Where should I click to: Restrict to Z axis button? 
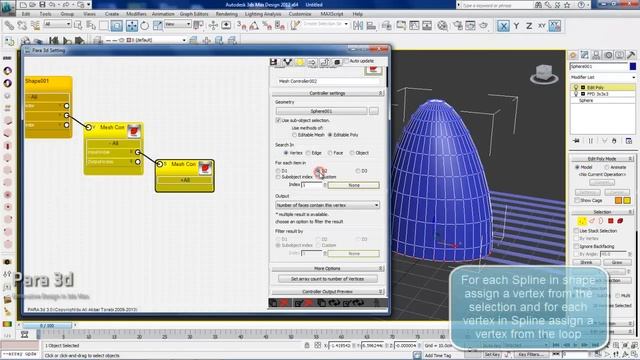529,26
